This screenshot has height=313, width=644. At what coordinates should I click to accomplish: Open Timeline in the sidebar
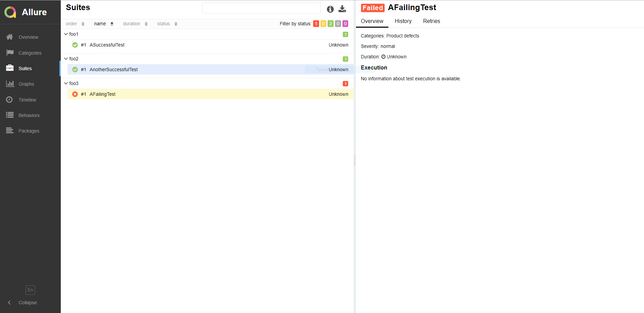(27, 100)
